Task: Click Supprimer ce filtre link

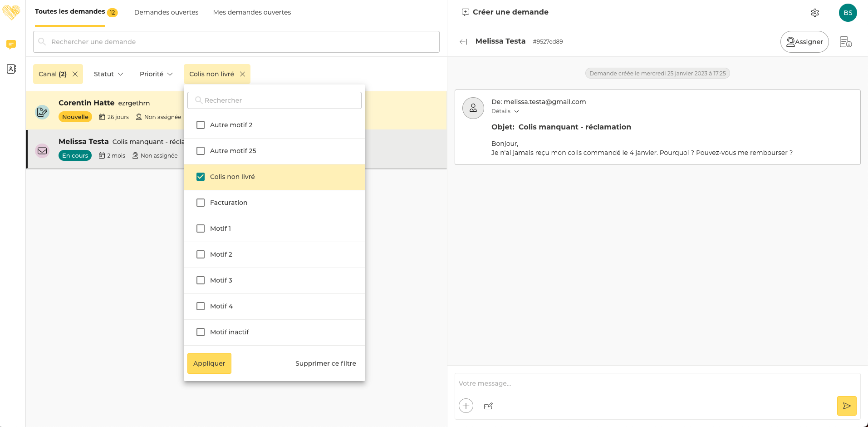Action: (325, 363)
